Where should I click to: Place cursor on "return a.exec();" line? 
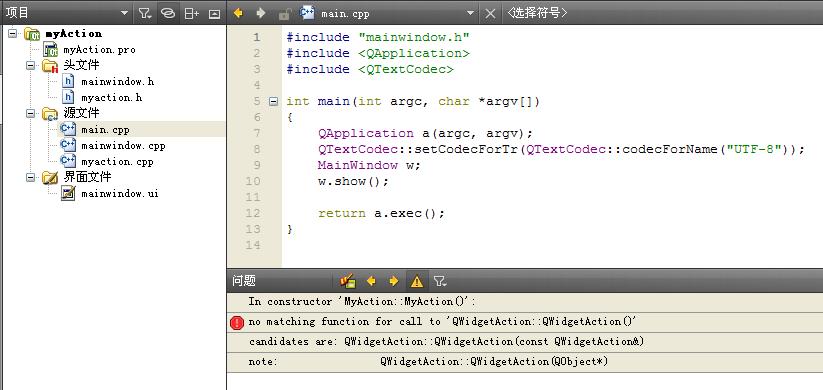(x=381, y=213)
